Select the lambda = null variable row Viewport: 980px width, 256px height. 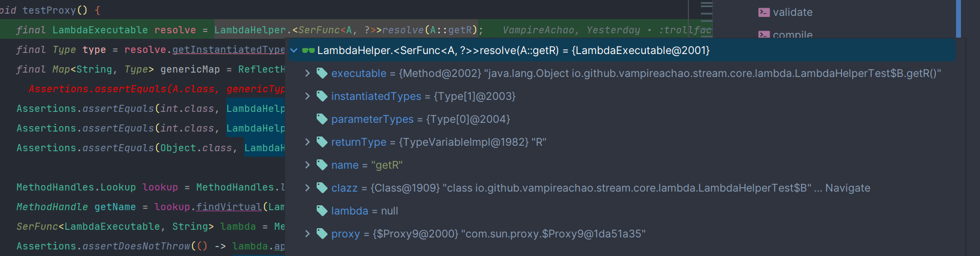click(x=364, y=211)
